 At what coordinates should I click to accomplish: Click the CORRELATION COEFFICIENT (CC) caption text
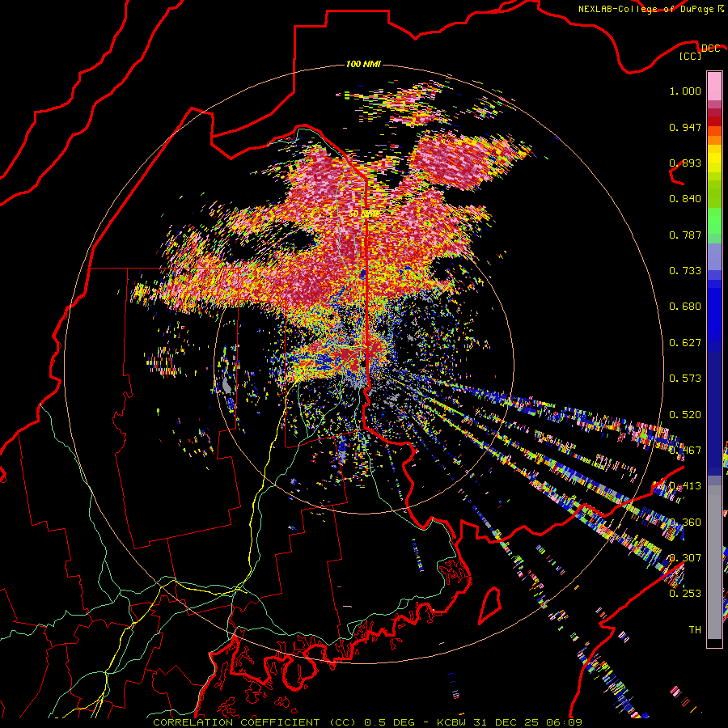[255, 722]
